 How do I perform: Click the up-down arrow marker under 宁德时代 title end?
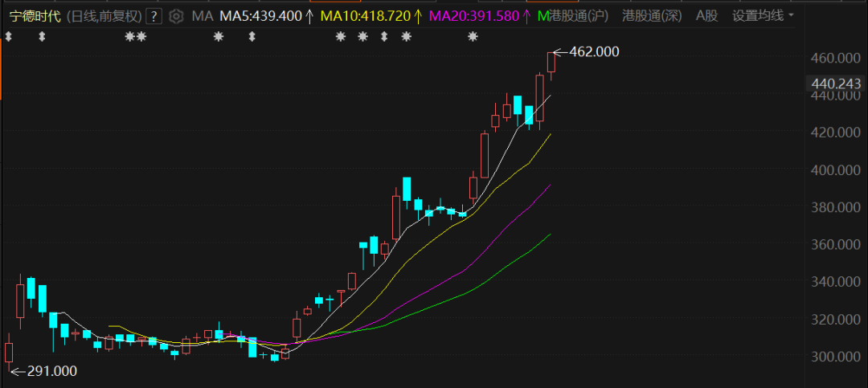42,36
